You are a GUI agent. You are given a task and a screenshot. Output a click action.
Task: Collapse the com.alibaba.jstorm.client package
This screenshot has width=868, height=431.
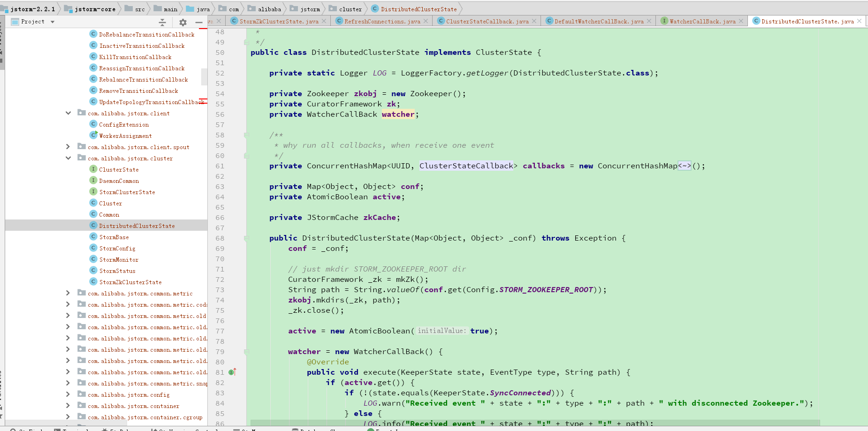tap(68, 113)
